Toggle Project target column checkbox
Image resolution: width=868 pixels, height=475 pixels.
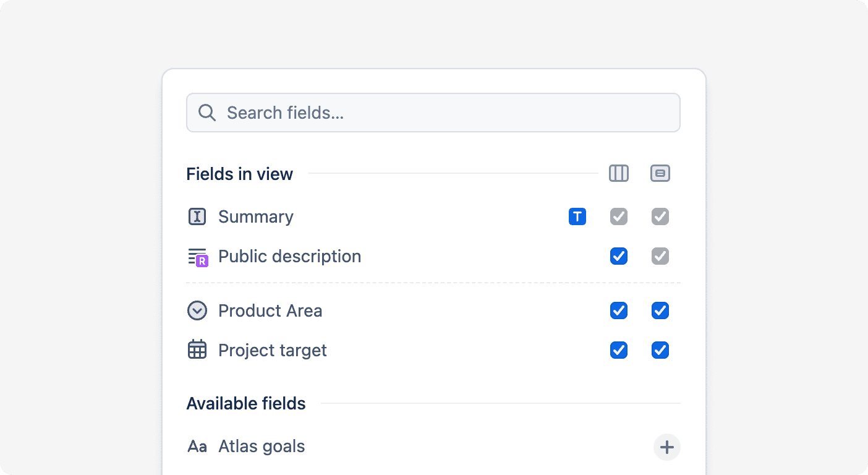click(x=619, y=350)
